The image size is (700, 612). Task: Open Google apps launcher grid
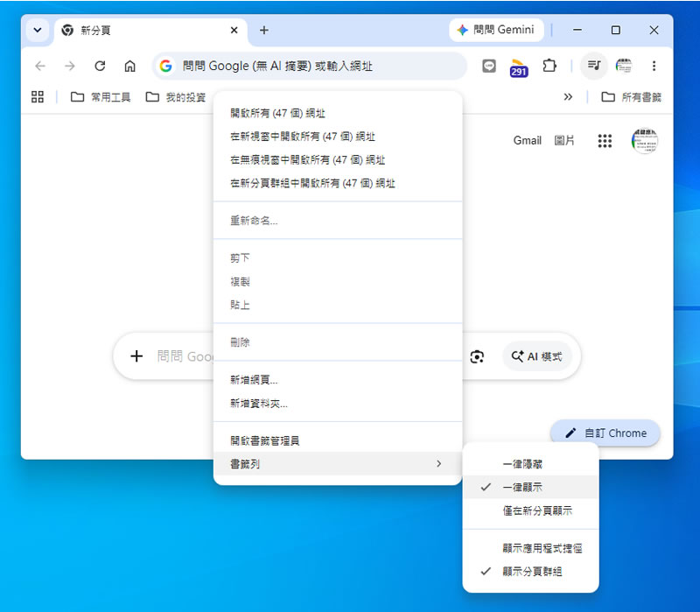pos(605,141)
